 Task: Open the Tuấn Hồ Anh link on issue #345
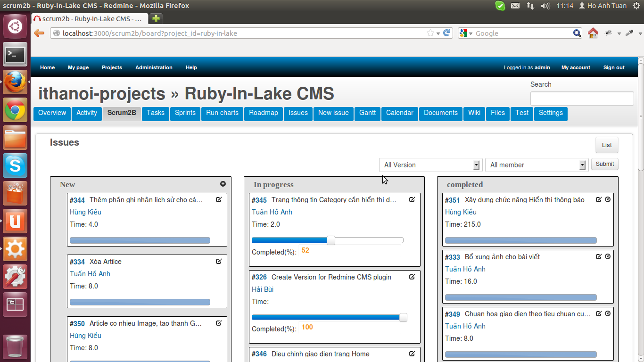coord(272,212)
